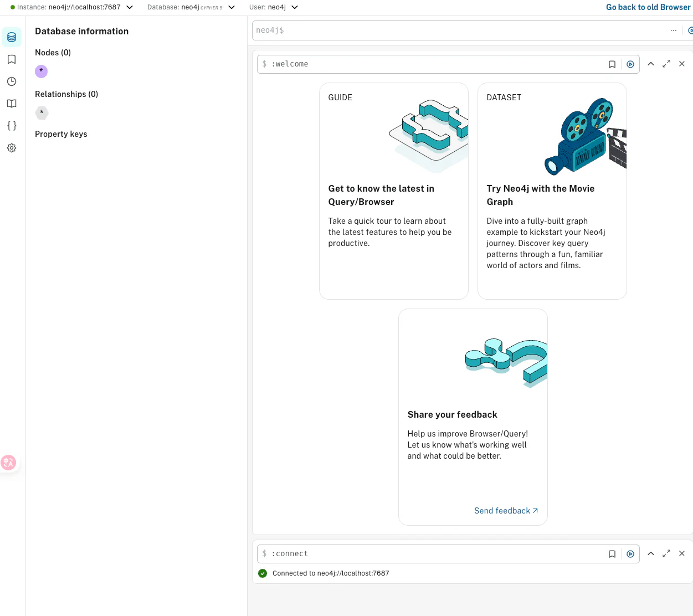The width and height of the screenshot is (693, 616).
Task: Open the Guides book icon in sidebar
Action: click(x=12, y=104)
